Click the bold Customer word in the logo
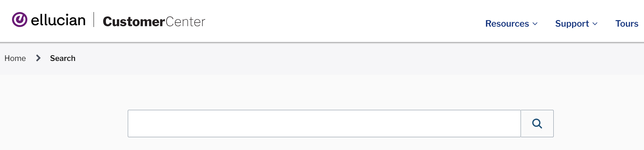644x150 pixels. point(134,22)
